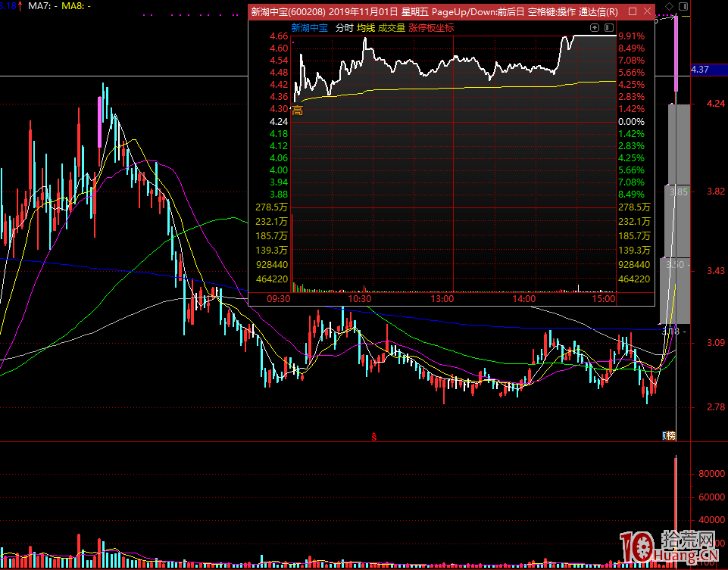Select the 均线 label in the popup
Viewport: 728px width, 570px height.
click(366, 28)
